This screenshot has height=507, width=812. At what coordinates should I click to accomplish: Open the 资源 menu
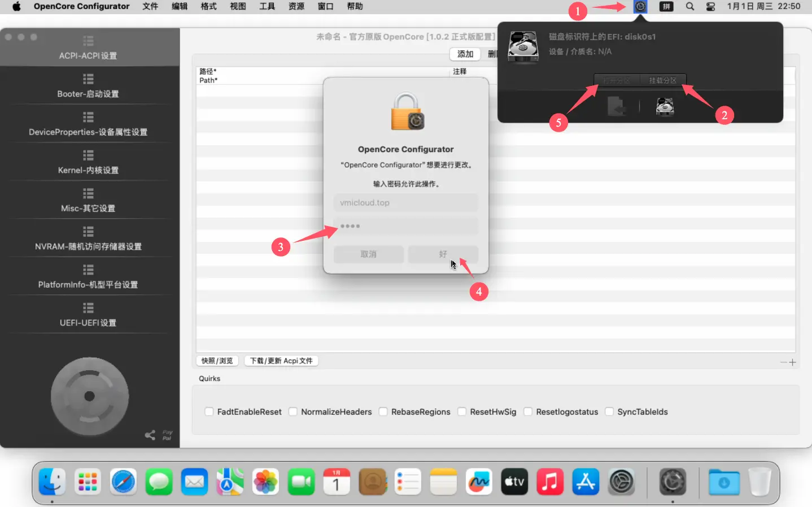(296, 6)
